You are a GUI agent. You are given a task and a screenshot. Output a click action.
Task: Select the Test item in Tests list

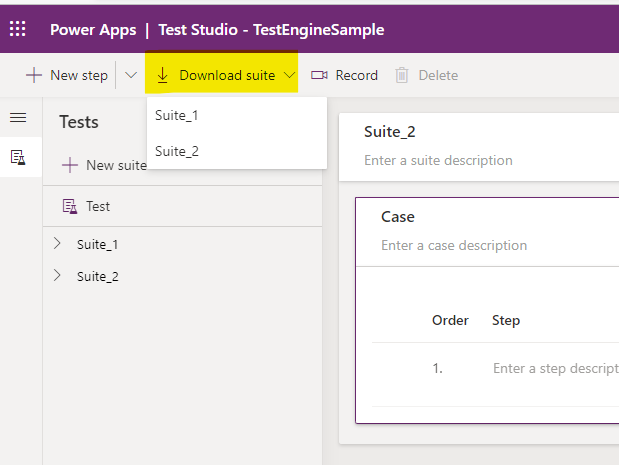(98, 206)
